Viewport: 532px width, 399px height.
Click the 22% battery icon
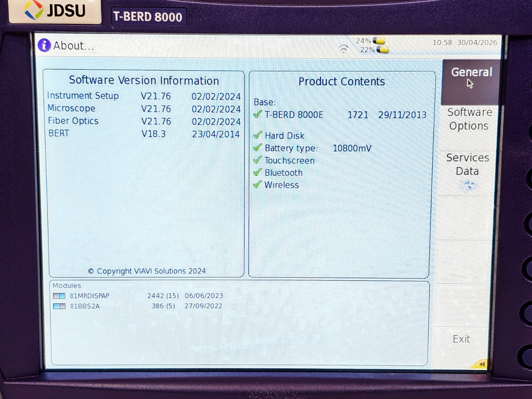382,50
